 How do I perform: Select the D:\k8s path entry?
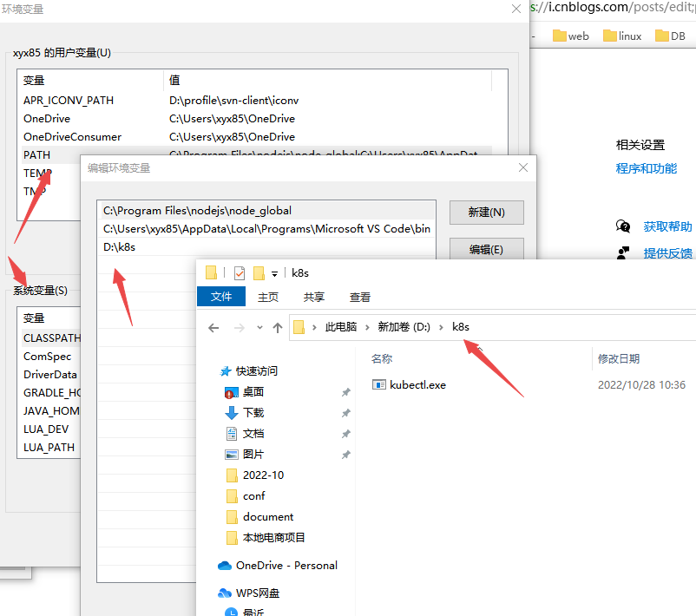click(266, 246)
